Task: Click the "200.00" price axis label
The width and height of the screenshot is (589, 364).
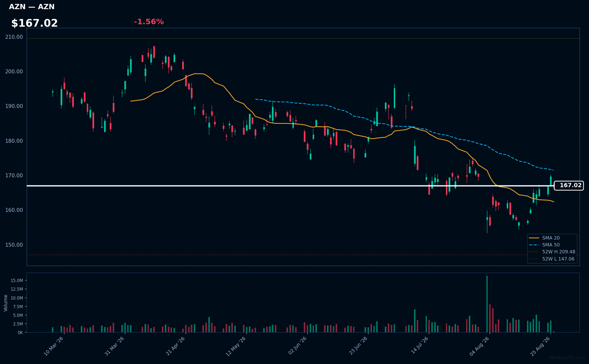Action: 14,72
